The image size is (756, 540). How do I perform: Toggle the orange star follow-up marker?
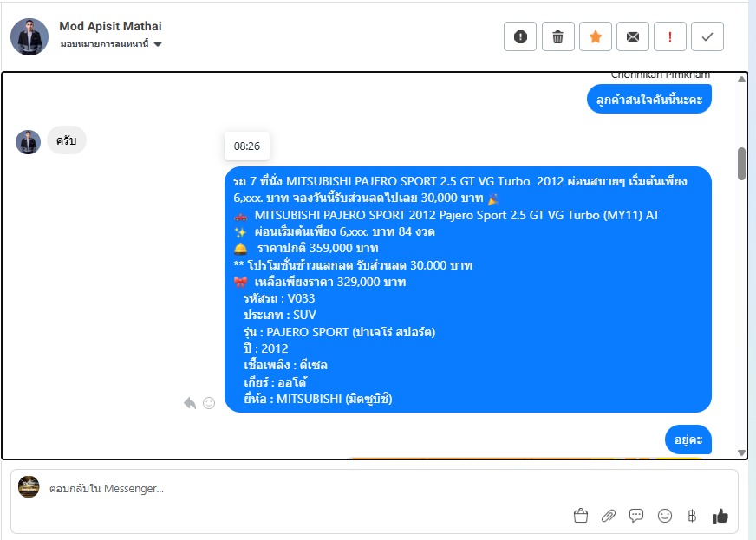point(596,36)
